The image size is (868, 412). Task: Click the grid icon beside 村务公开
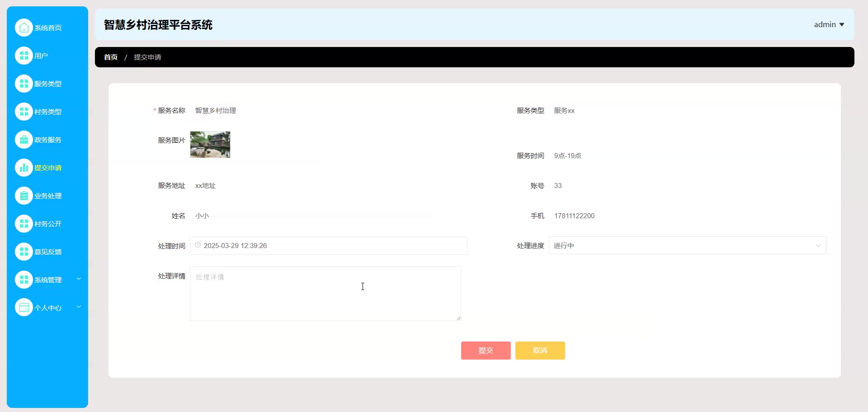pyautogui.click(x=24, y=224)
